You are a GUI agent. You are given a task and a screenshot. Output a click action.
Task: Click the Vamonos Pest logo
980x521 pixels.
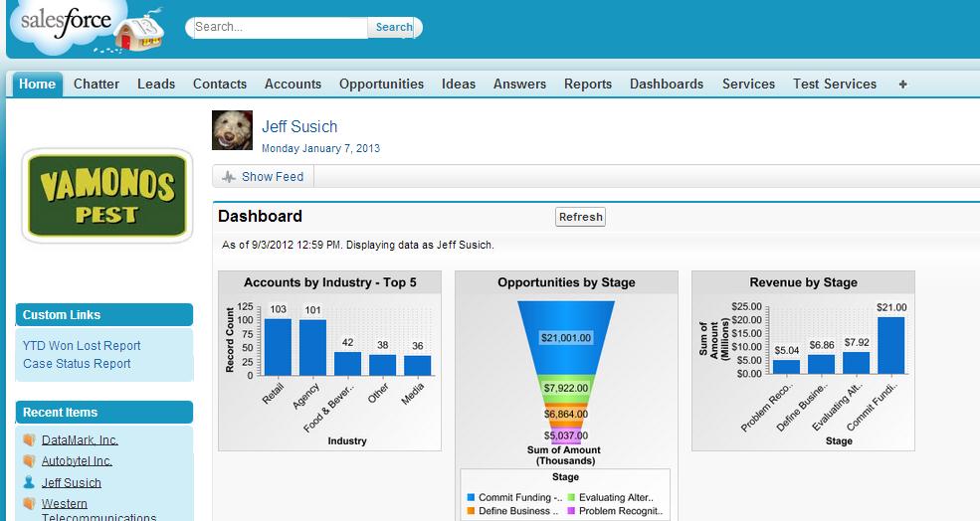point(106,196)
